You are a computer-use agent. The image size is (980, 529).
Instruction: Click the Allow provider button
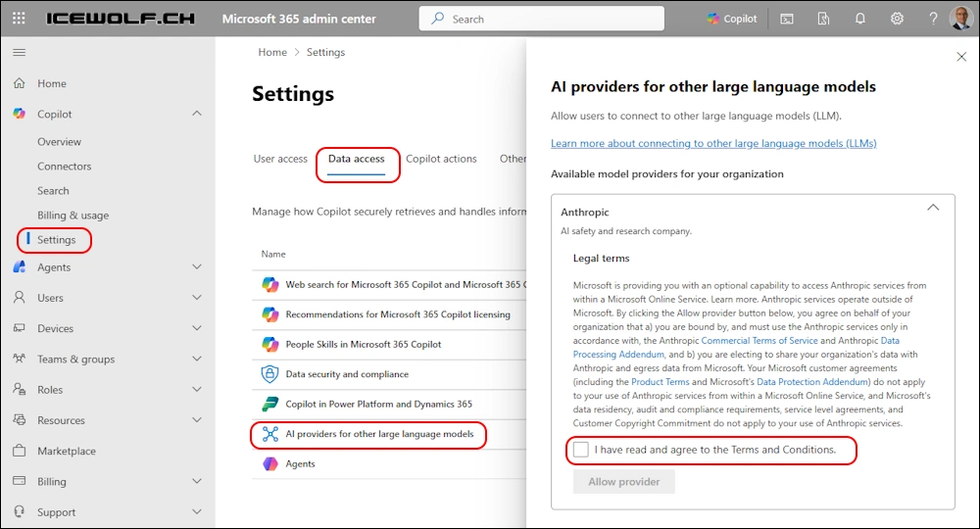coord(623,482)
